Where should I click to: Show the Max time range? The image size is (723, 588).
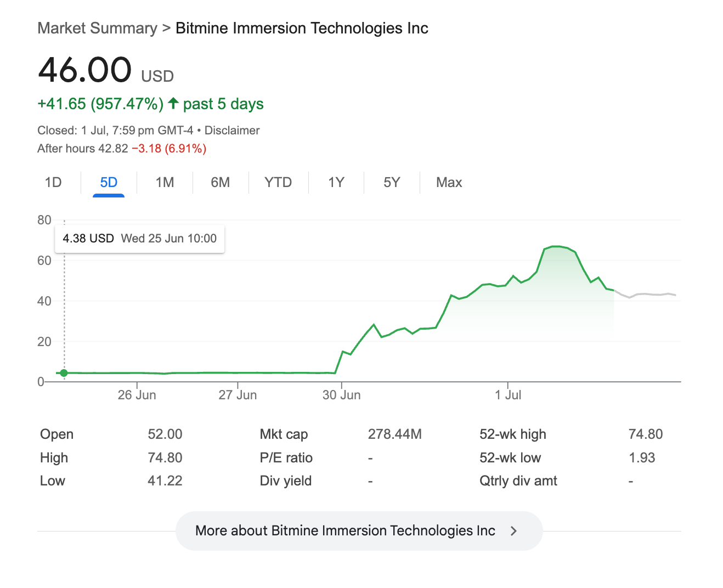point(449,182)
